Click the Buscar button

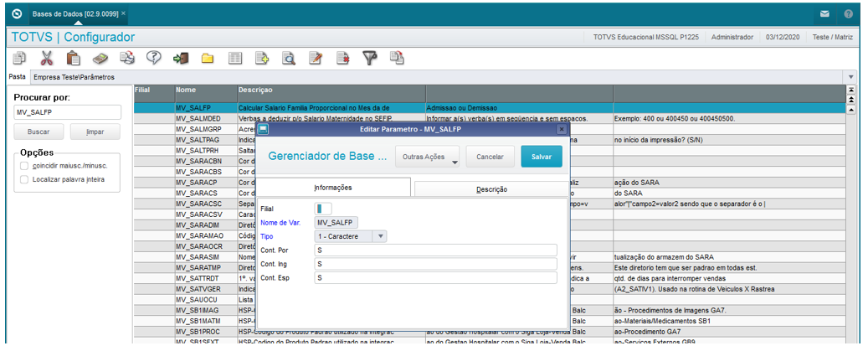tap(39, 132)
